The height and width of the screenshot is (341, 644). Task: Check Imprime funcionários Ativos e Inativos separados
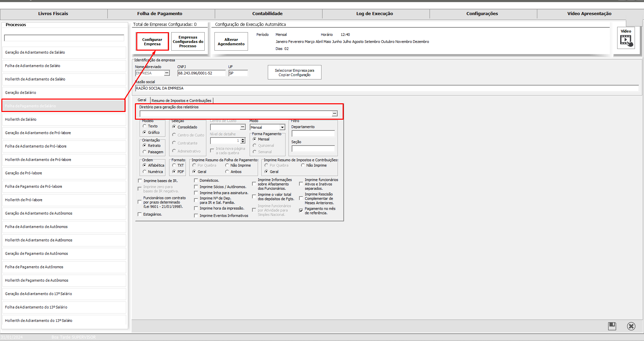coord(301,184)
